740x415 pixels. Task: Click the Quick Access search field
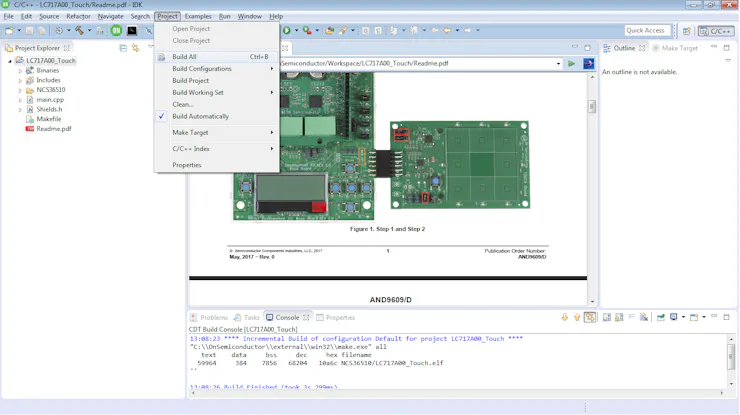click(647, 31)
